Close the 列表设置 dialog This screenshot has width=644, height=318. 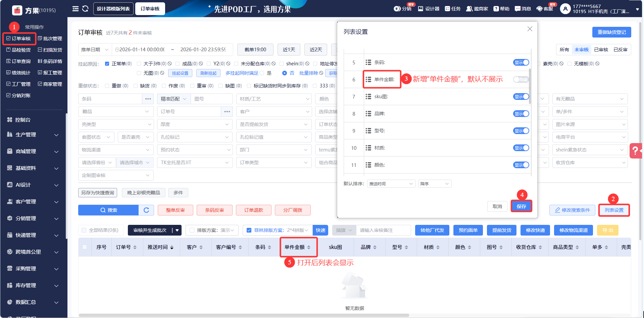(530, 29)
